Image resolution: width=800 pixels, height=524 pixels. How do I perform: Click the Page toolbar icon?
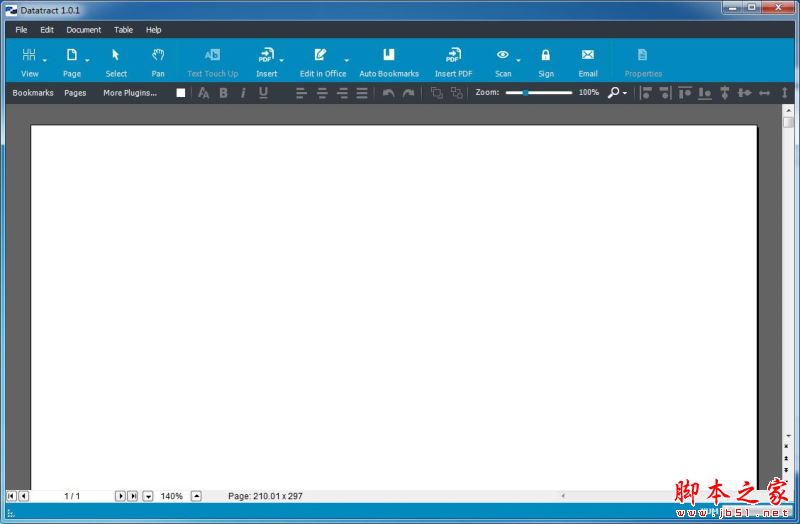tap(71, 55)
